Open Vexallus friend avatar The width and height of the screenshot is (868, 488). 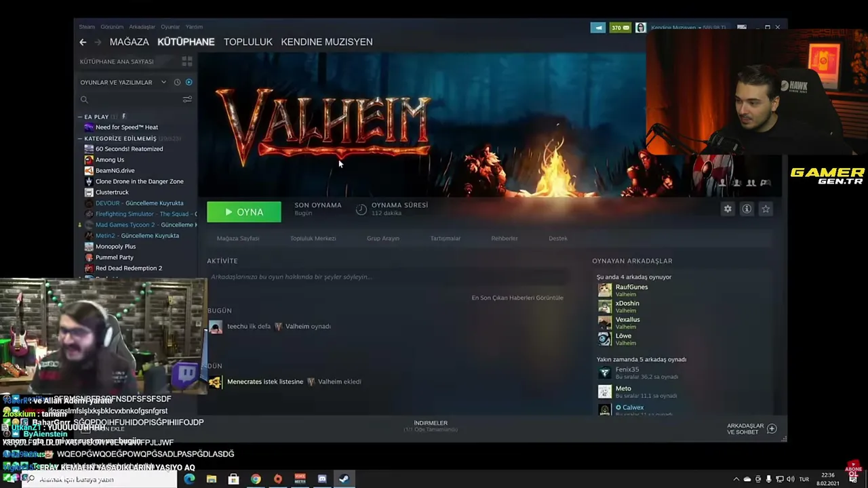(604, 323)
